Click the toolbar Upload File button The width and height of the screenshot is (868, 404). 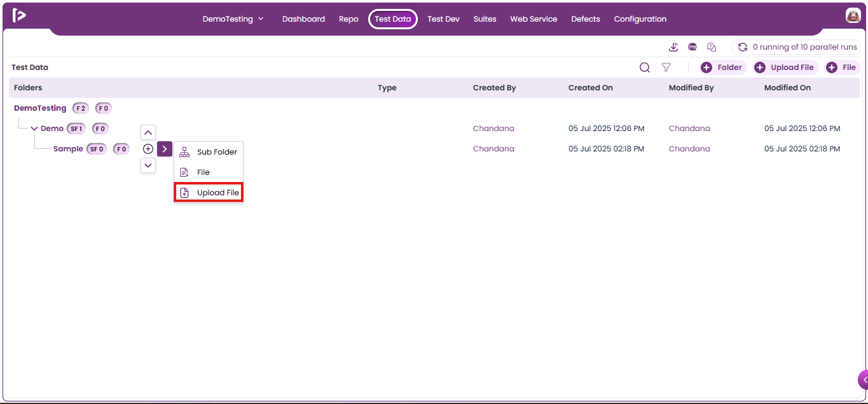pos(785,67)
